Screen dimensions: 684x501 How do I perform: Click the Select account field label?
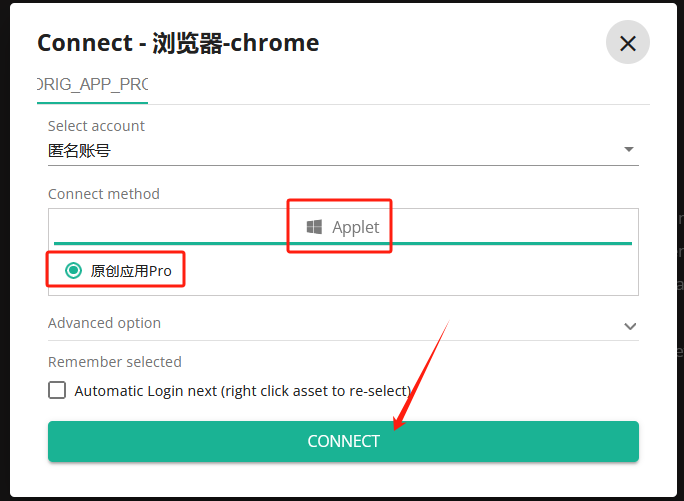(96, 126)
